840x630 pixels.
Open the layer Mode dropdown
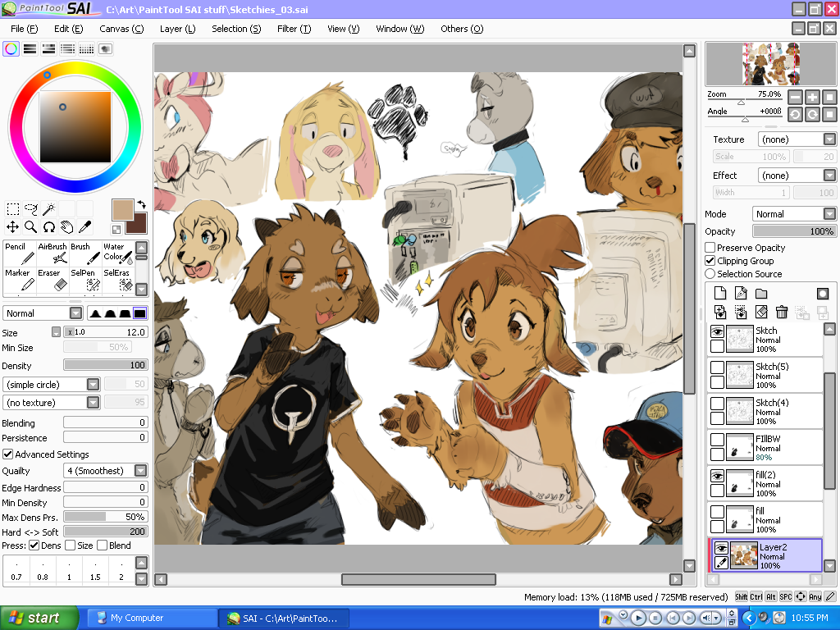tap(794, 214)
